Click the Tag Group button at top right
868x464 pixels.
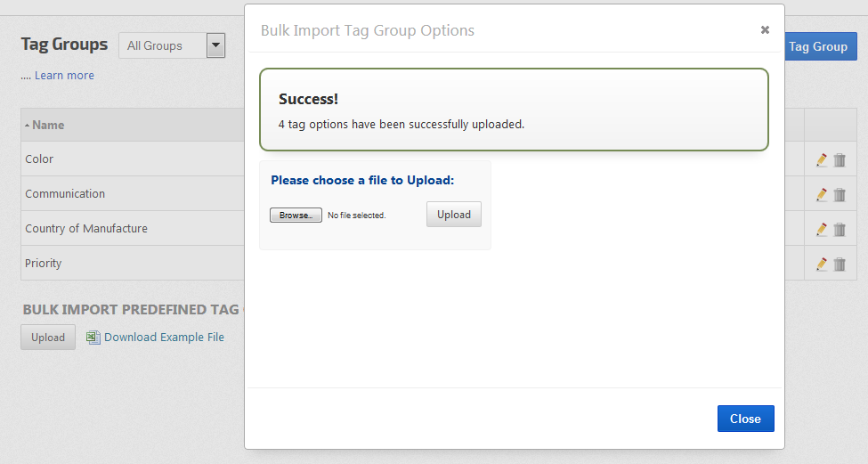819,46
